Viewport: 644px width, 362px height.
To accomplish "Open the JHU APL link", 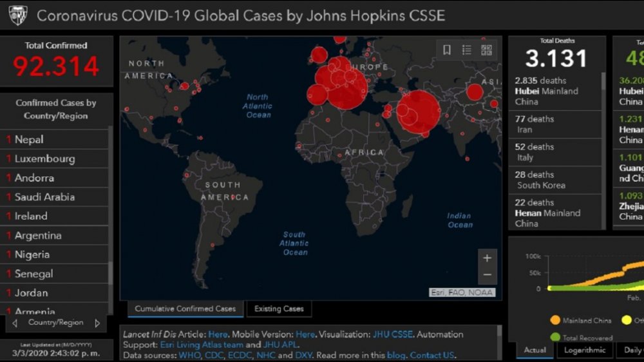I will 279,345.
